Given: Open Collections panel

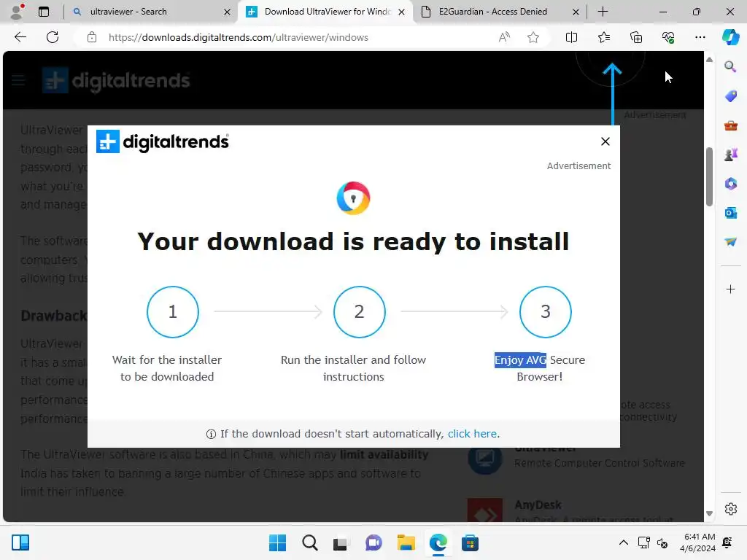Looking at the screenshot, I should pos(636,37).
